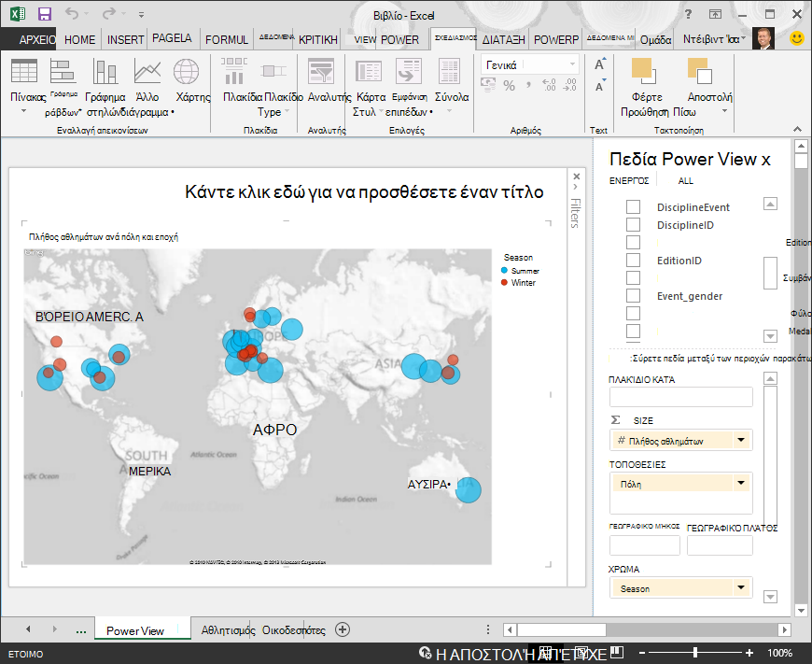Screen dimensions: 812x664
Task: Expand the Πίνακας dropdown arrow
Action: [24, 111]
